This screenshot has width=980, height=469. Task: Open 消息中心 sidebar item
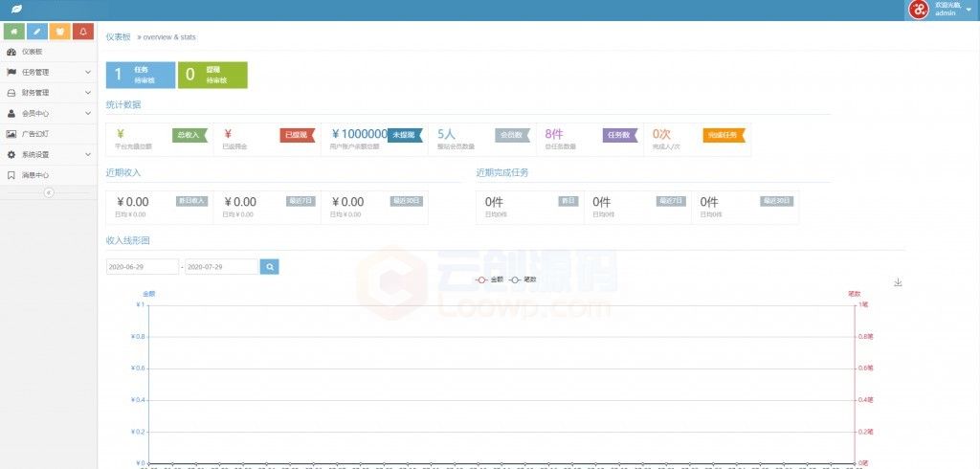click(x=49, y=175)
